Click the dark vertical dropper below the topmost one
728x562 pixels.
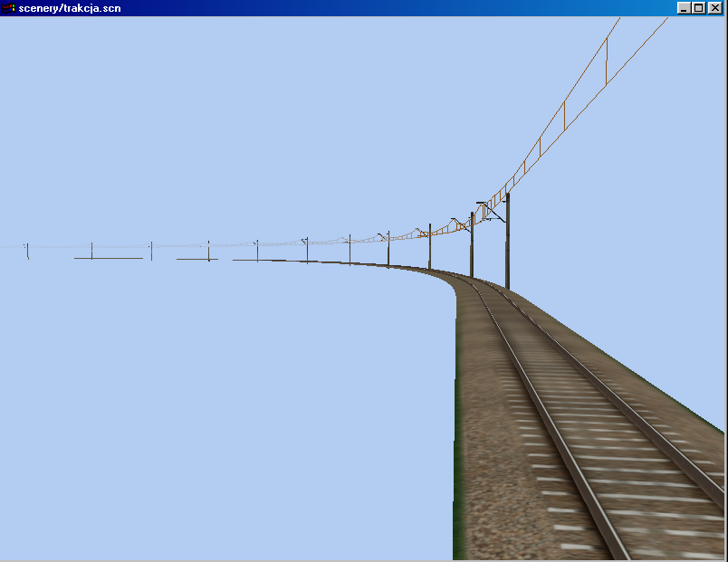(564, 116)
